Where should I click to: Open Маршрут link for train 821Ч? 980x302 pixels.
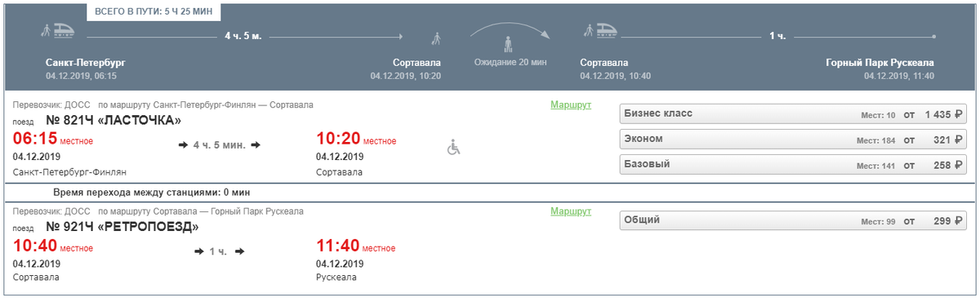click(571, 105)
